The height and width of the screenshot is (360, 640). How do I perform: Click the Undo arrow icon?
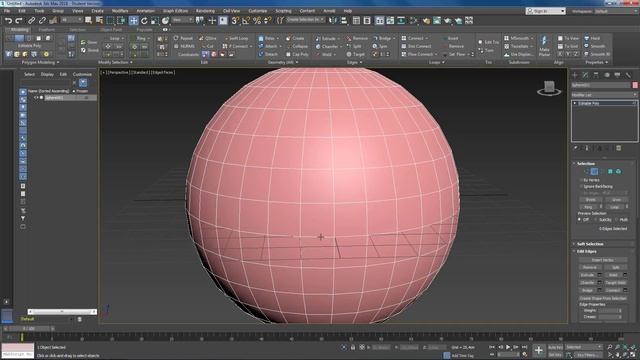click(8, 20)
